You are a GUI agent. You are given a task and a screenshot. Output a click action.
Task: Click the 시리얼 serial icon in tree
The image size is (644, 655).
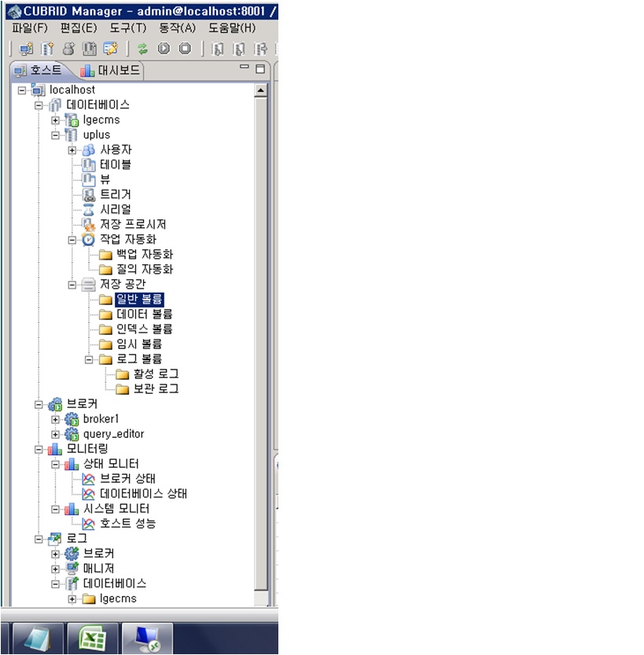(88, 210)
